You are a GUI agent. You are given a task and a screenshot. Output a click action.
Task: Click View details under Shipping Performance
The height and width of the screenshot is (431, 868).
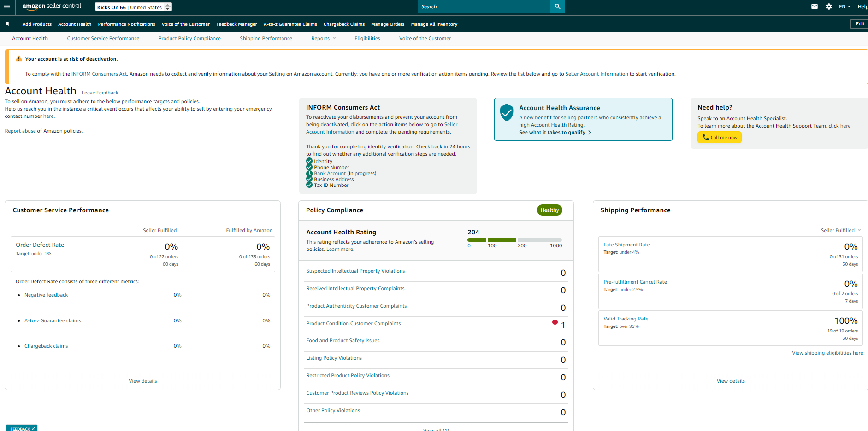(731, 381)
